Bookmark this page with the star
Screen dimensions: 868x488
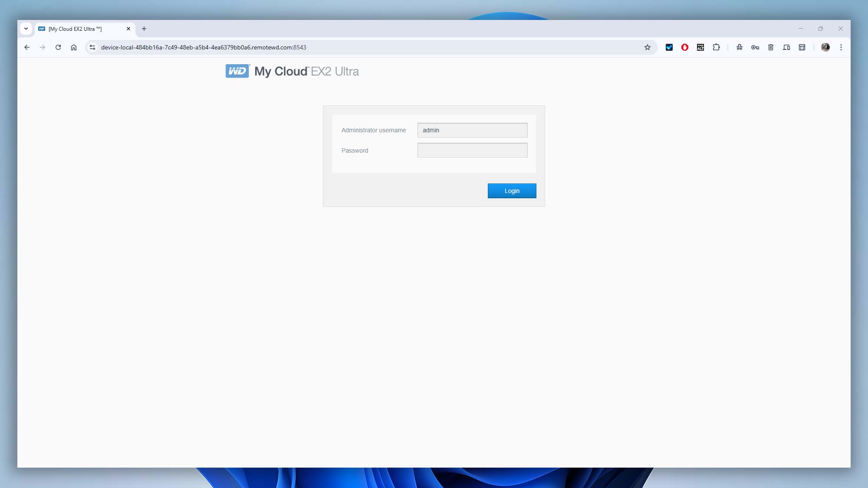pos(648,47)
